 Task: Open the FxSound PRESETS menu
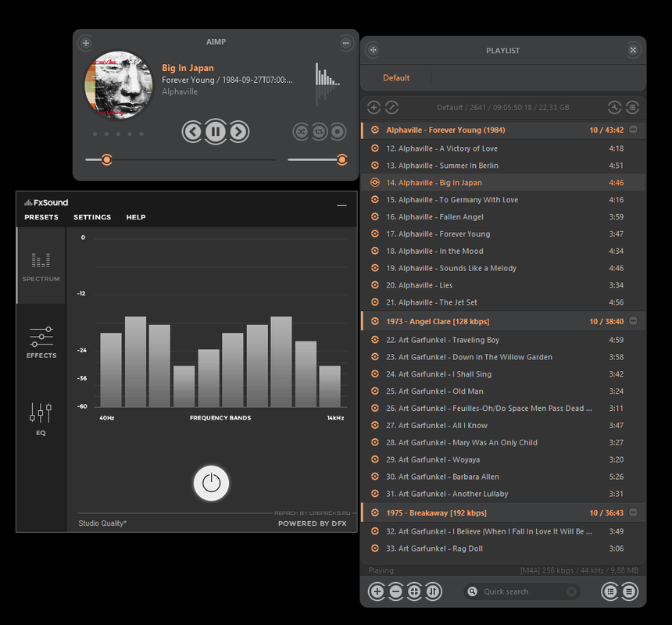[x=41, y=217]
